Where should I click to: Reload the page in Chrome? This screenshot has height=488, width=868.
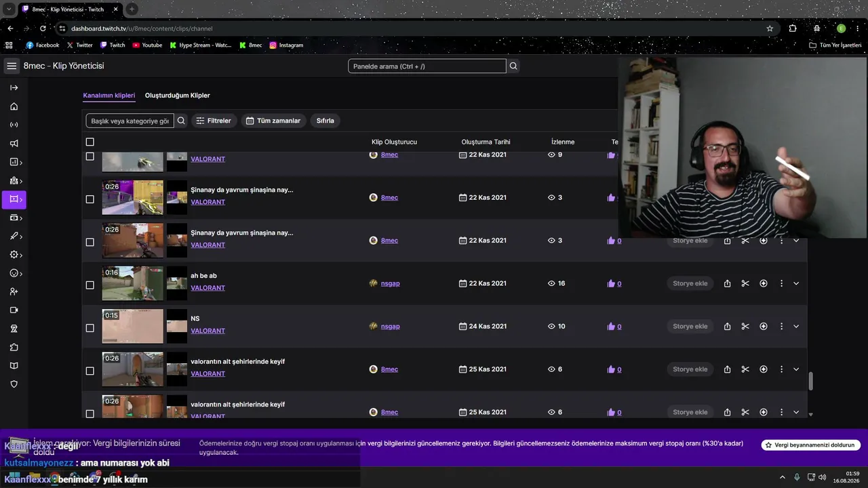[43, 28]
